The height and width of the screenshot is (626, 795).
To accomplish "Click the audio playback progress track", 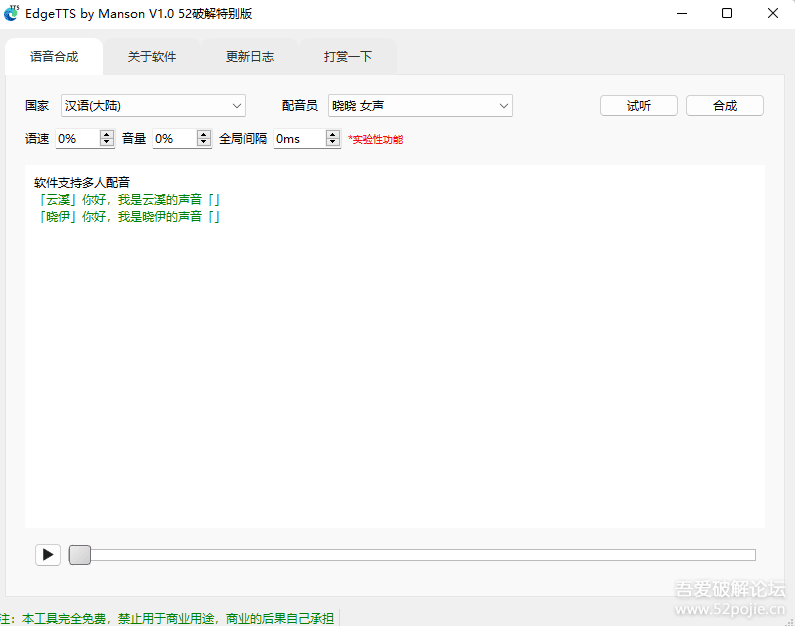I will tap(412, 555).
